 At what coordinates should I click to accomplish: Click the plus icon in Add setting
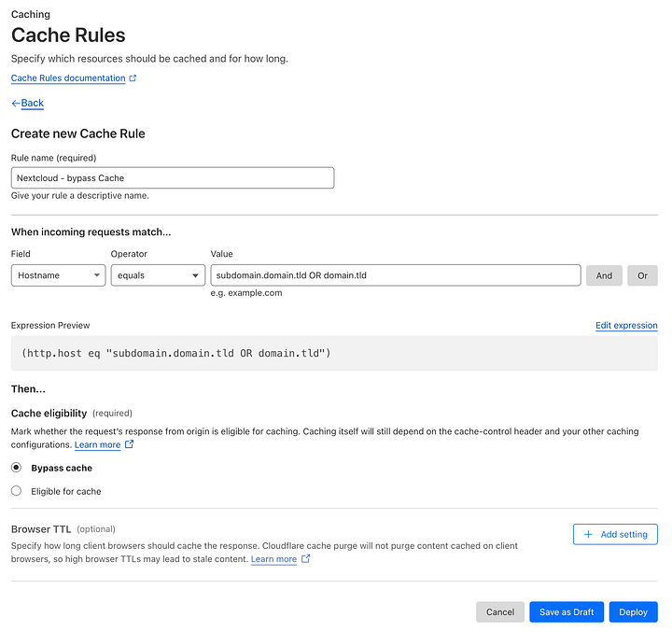(x=588, y=534)
